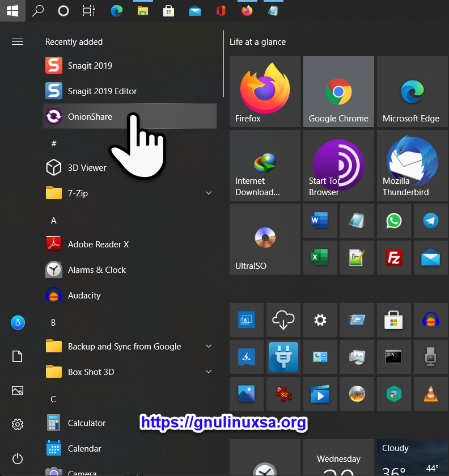Open the Wednesday calendar tile
Image resolution: width=449 pixels, height=476 pixels.
coord(338,457)
